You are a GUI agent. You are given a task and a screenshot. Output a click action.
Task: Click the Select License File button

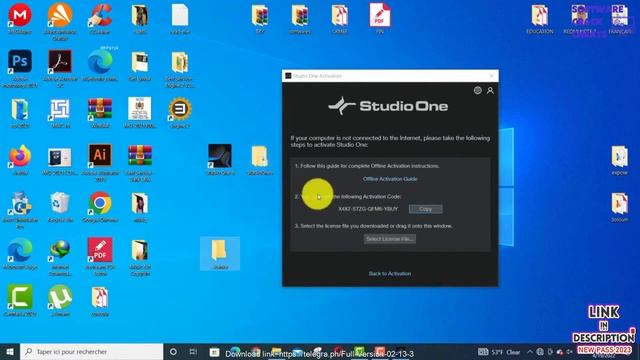point(390,239)
